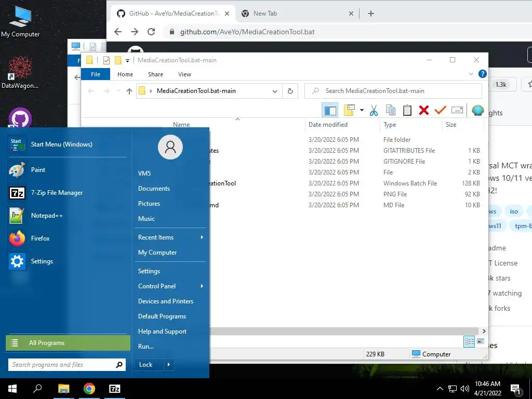Open the Share ribbon tab
Screen dimensions: 532x399
point(155,74)
